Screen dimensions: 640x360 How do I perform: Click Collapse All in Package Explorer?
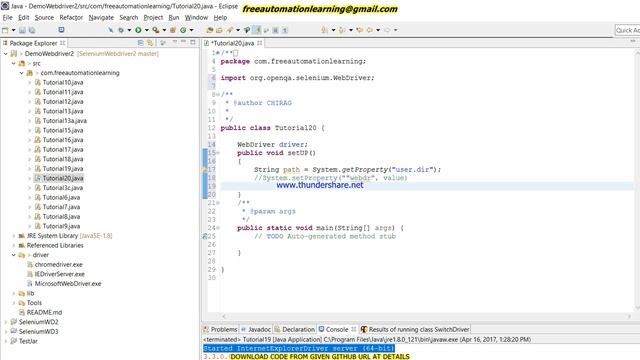coord(141,43)
